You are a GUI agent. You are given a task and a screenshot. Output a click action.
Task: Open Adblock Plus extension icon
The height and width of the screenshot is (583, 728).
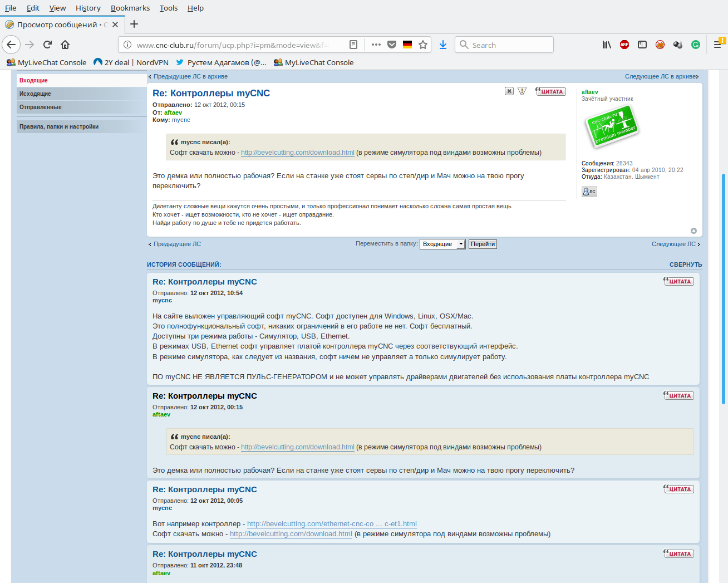point(624,45)
